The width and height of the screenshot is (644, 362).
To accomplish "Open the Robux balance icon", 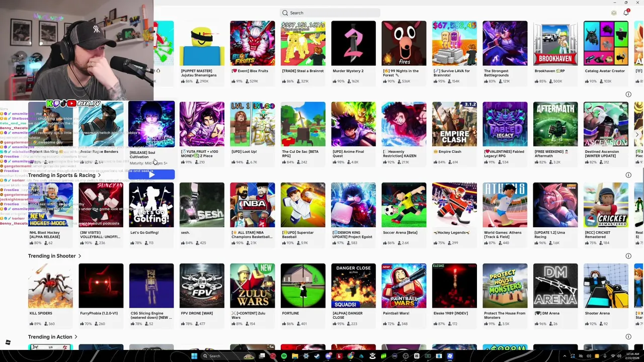I will (614, 13).
